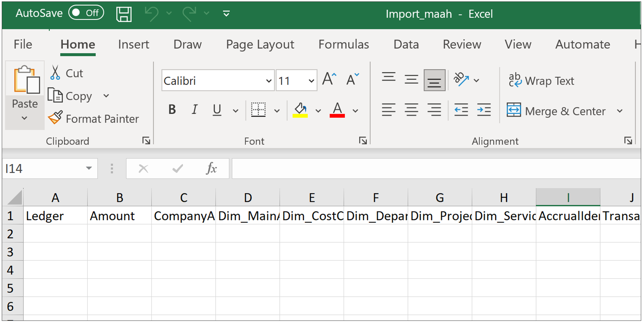The width and height of the screenshot is (644, 324).
Task: Set Middle Align for cell text
Action: [411, 80]
